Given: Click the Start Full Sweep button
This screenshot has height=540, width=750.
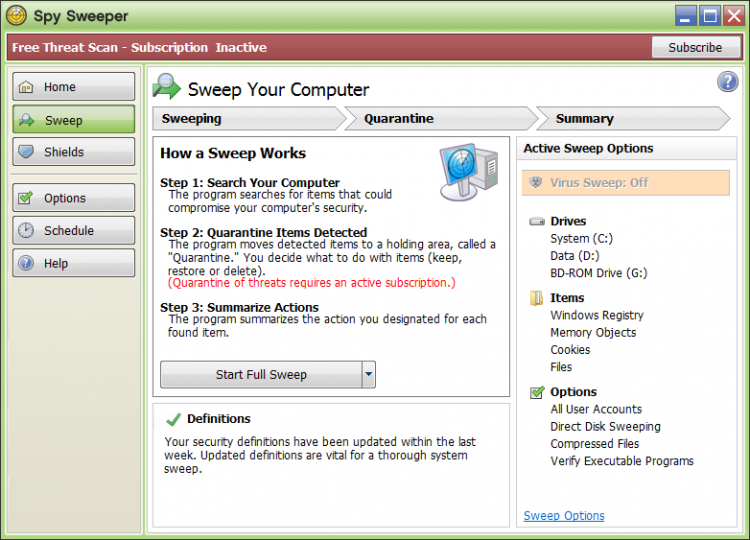Looking at the screenshot, I should pyautogui.click(x=261, y=375).
